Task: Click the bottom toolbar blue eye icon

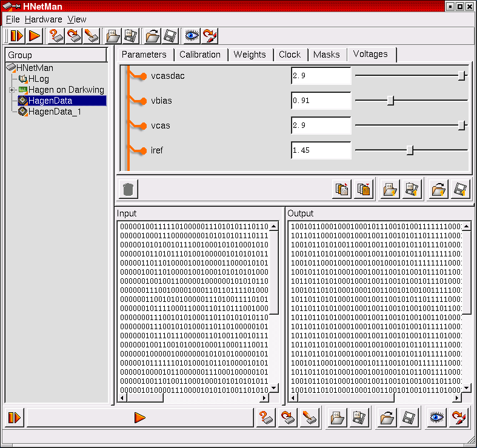Action: pos(437,417)
